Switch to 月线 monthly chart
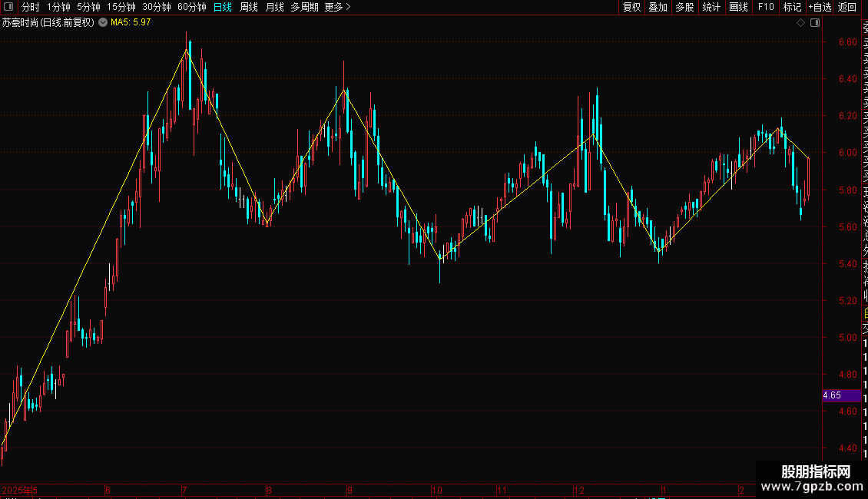868x499 pixels. (275, 7)
